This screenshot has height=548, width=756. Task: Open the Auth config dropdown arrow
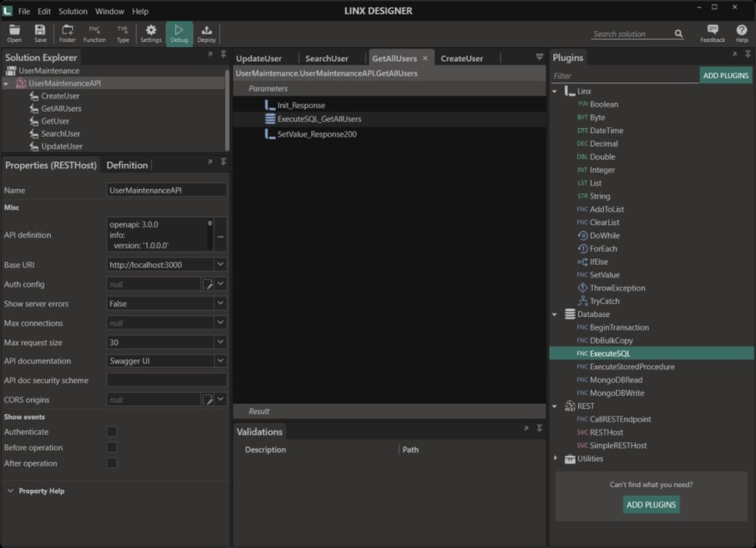coord(220,284)
